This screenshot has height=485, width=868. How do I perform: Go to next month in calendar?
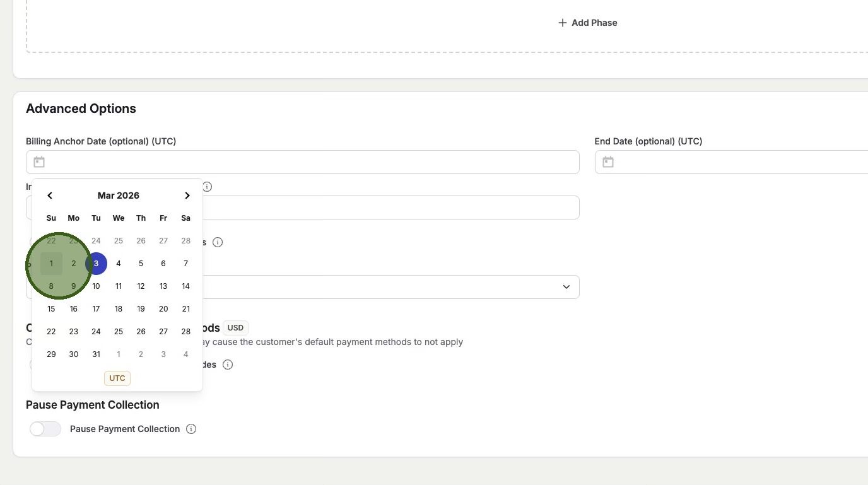coord(187,196)
